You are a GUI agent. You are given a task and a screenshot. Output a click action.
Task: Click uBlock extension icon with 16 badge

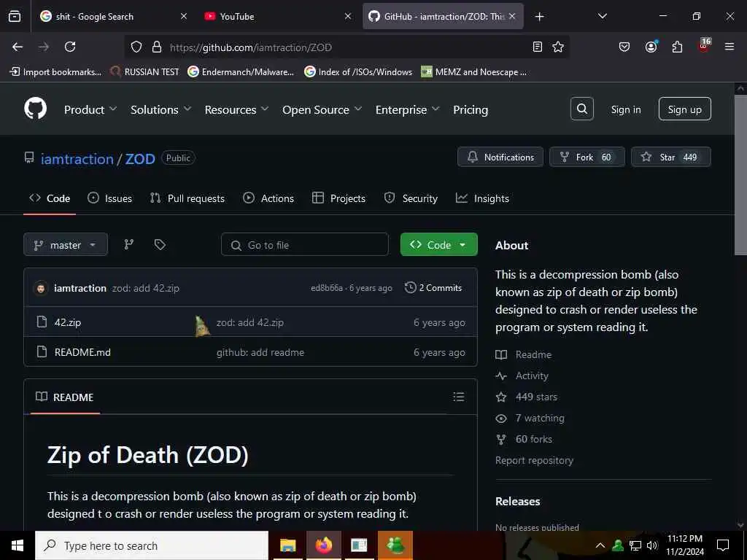704,46
